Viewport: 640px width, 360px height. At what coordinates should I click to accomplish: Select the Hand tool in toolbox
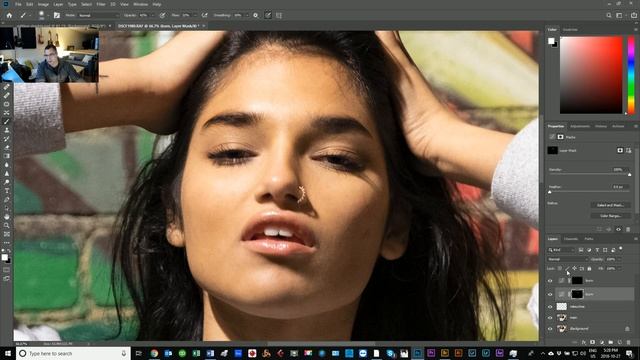click(x=7, y=217)
